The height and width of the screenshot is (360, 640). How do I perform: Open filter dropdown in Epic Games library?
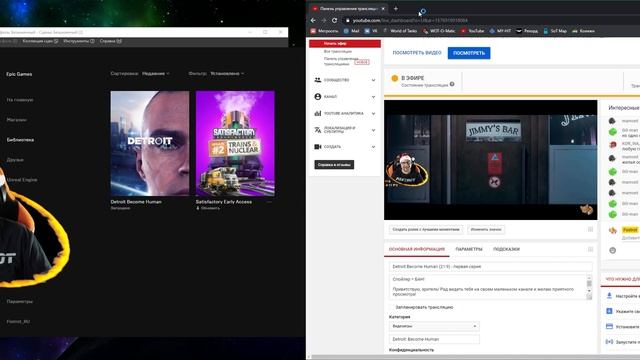coord(227,73)
